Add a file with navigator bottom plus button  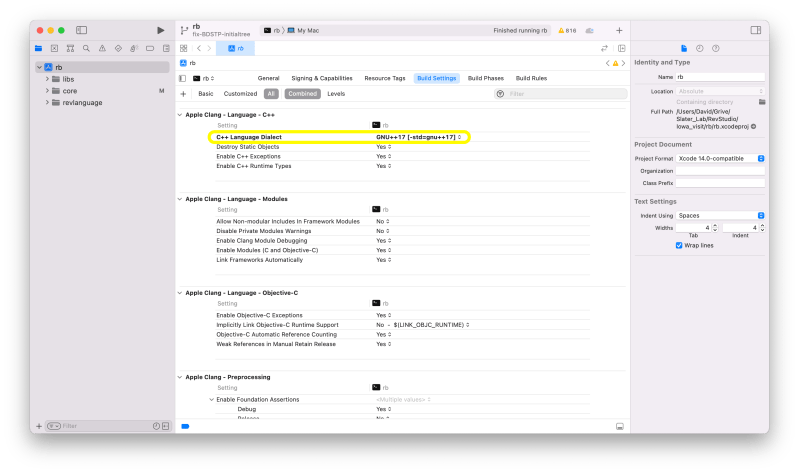click(x=39, y=426)
